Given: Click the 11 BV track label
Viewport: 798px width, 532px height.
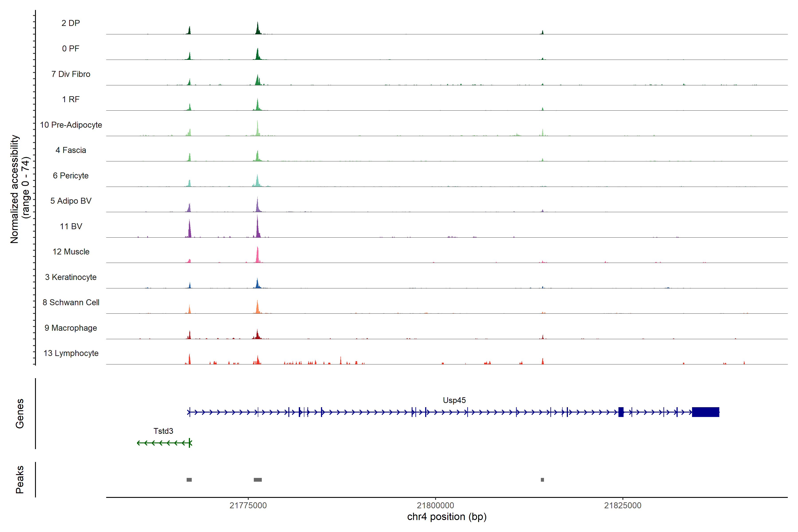Looking at the screenshot, I should (71, 226).
